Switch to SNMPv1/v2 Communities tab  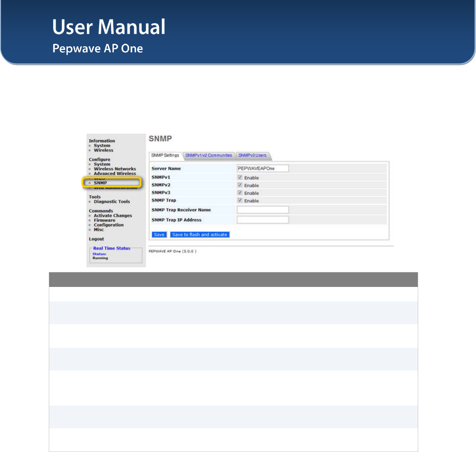click(208, 156)
